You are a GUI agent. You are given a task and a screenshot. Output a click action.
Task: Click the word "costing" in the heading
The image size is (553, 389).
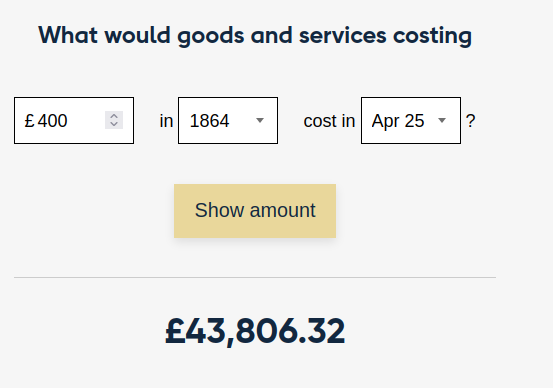tap(432, 37)
